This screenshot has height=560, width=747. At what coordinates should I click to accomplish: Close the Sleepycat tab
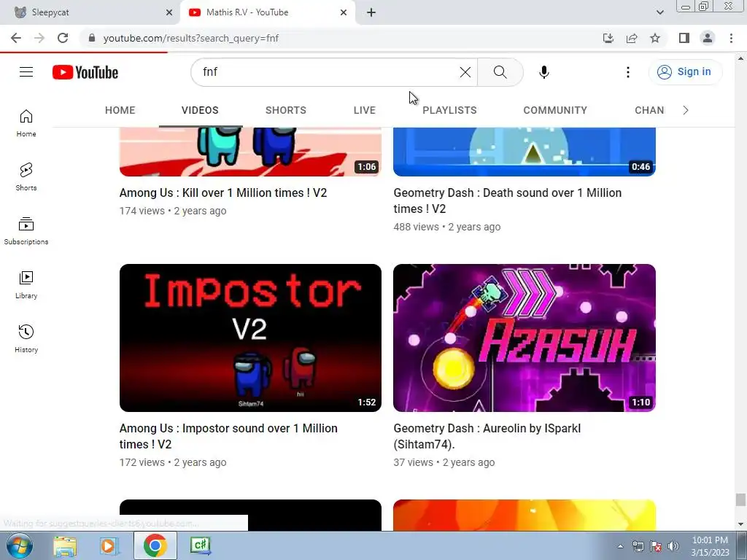tap(169, 12)
